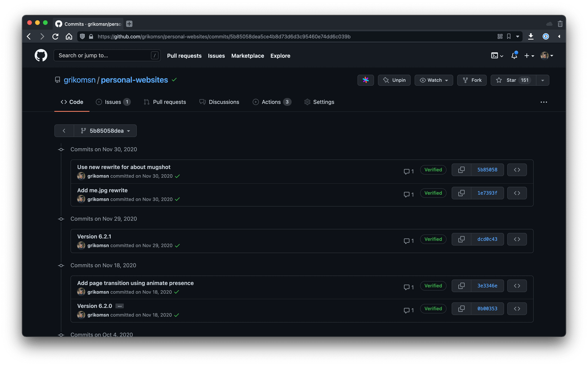
Task: Browse repository at commit 0b00353
Action: (517, 309)
